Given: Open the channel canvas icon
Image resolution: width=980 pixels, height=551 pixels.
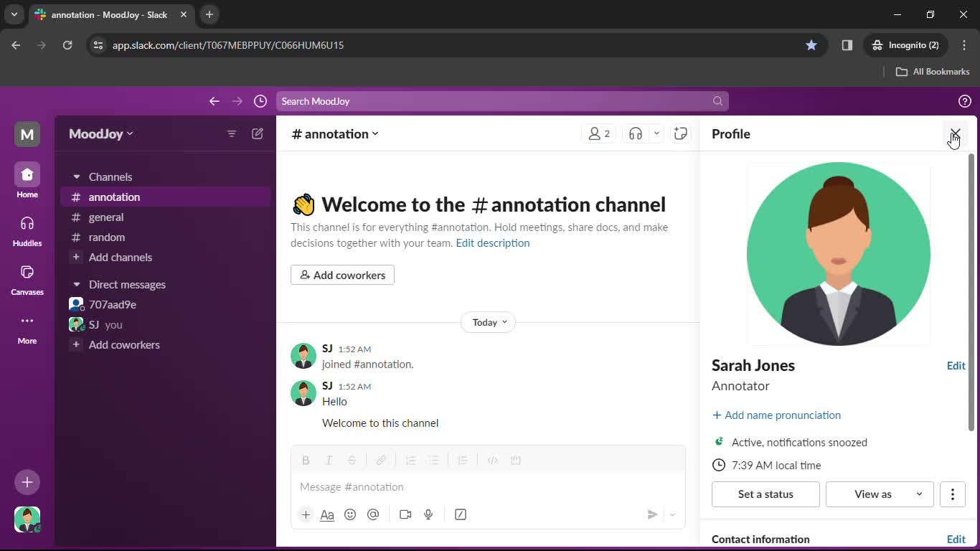Looking at the screenshot, I should coord(681,133).
